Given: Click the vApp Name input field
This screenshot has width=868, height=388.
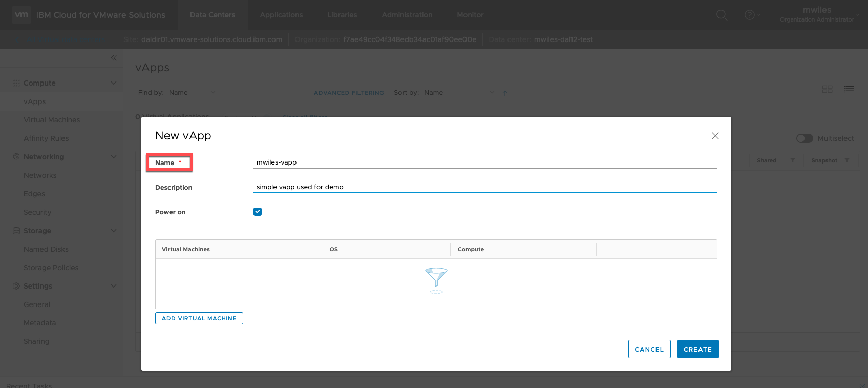Looking at the screenshot, I should coord(484,162).
